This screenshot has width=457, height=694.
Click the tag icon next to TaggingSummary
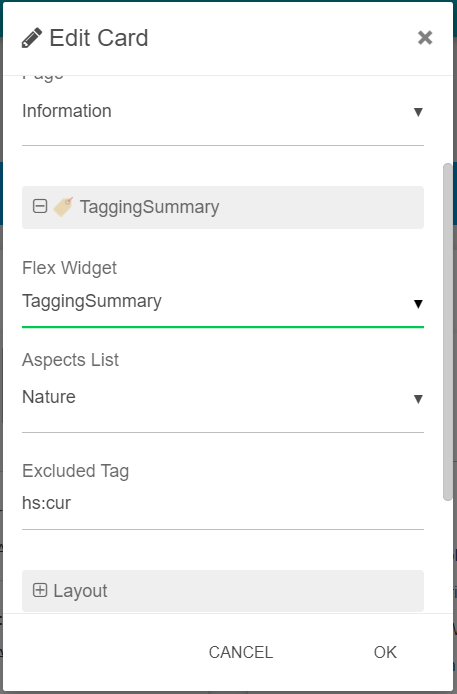coord(63,207)
